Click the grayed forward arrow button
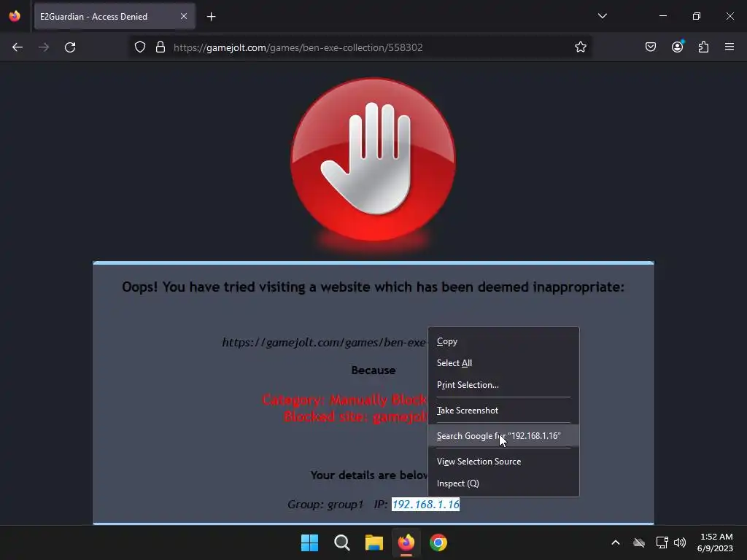The width and height of the screenshot is (747, 560). 44,47
